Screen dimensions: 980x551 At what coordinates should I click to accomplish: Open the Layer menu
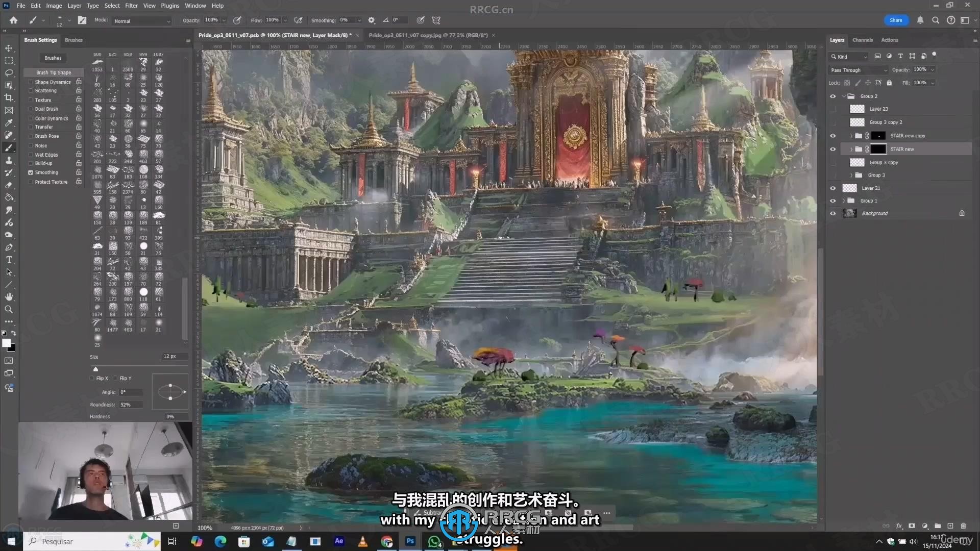coord(75,6)
